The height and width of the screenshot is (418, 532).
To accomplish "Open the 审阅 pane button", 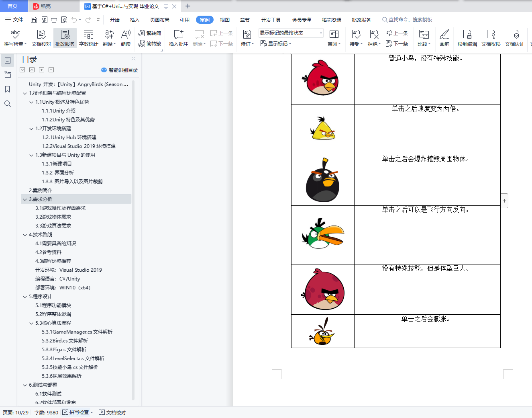I will tap(334, 38).
